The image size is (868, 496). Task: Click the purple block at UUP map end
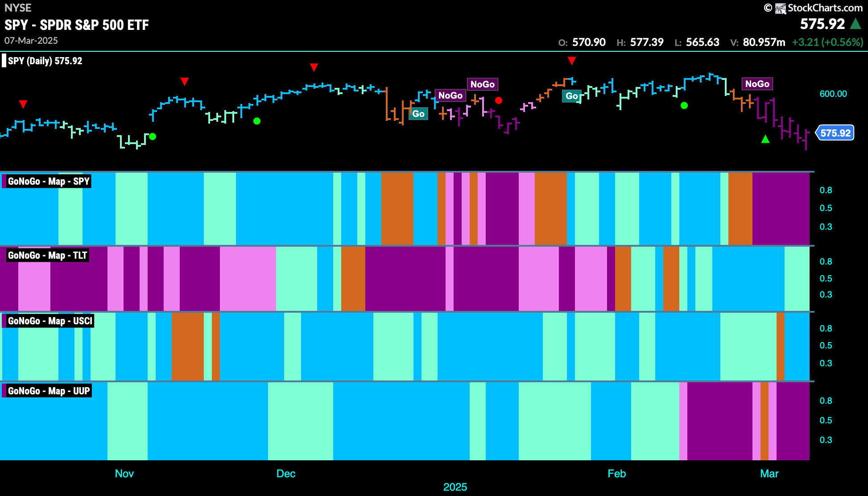pyautogui.click(x=793, y=421)
